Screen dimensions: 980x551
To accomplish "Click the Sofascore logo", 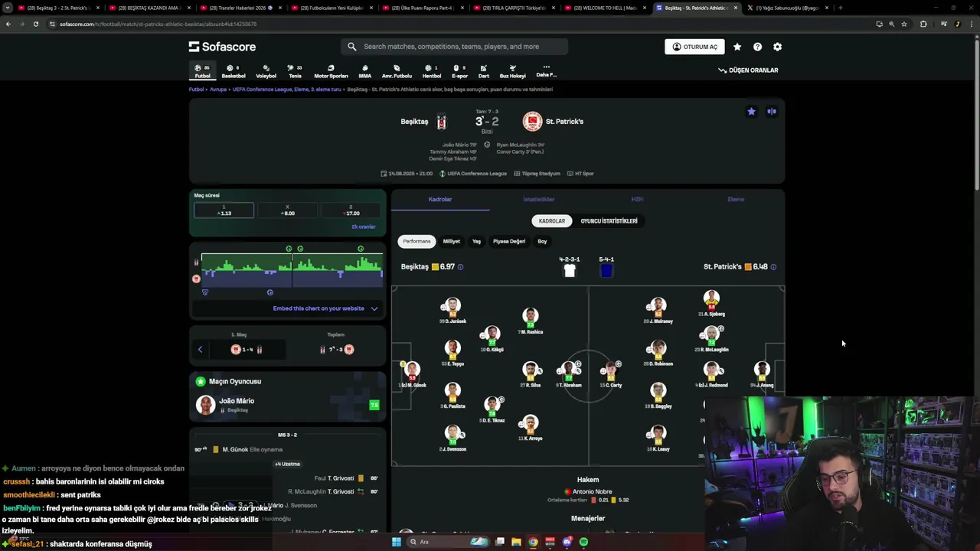I will (x=222, y=47).
